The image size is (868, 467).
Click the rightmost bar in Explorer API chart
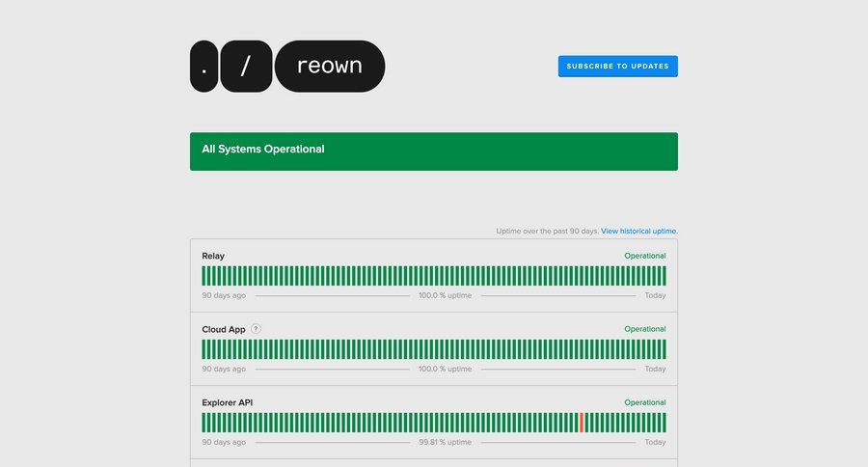[664, 423]
